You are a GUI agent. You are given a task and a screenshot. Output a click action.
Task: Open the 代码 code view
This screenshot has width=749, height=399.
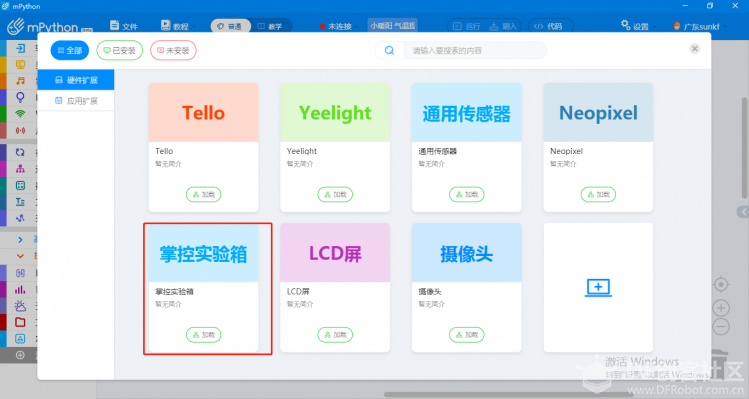coord(550,26)
